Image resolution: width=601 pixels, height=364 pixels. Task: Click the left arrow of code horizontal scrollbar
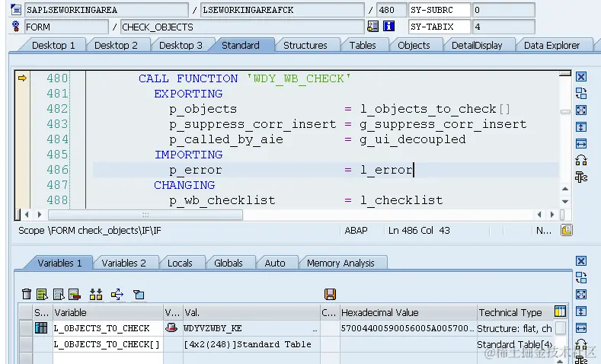click(27, 215)
